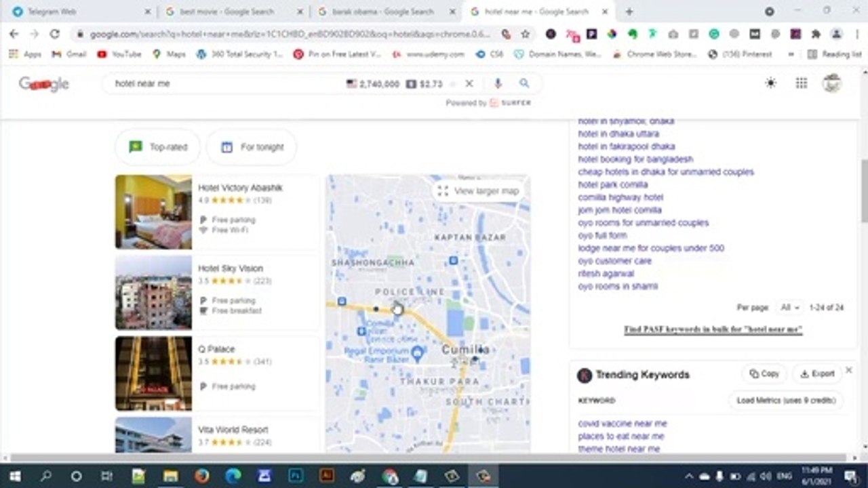Screen dimensions: 868x488
Task: Open the Per page All dropdown
Action: [x=789, y=308]
